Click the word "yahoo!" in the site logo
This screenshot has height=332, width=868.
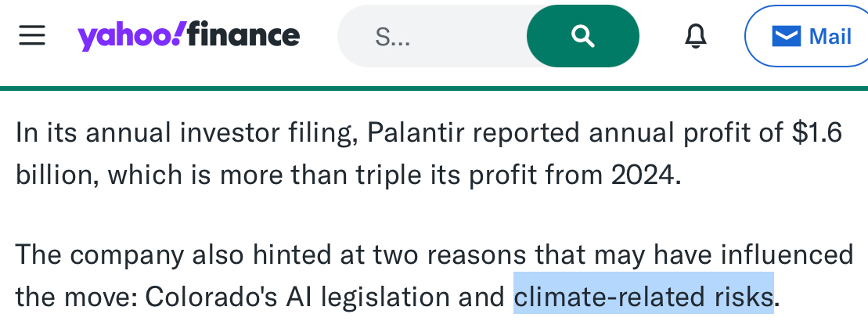point(131,36)
